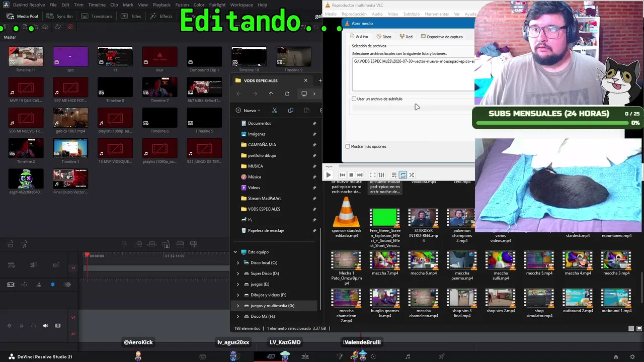This screenshot has width=644, height=362.
Task: Toggle the VLC playlist view
Action: coord(394,175)
